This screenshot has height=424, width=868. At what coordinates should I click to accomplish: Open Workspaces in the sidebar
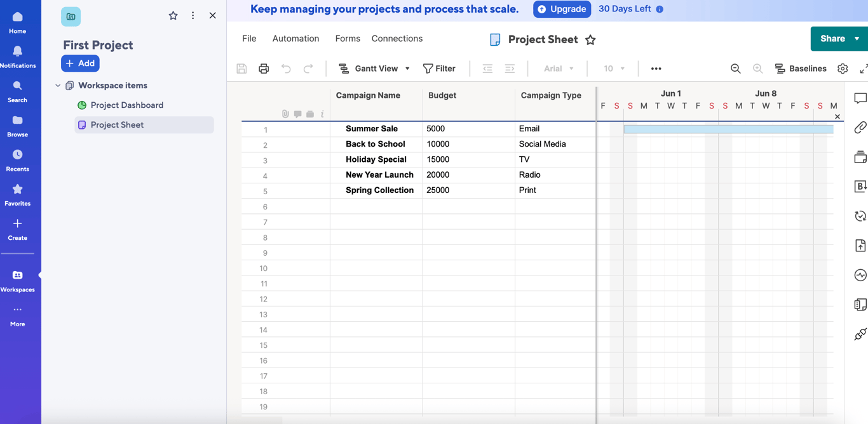coord(17,281)
